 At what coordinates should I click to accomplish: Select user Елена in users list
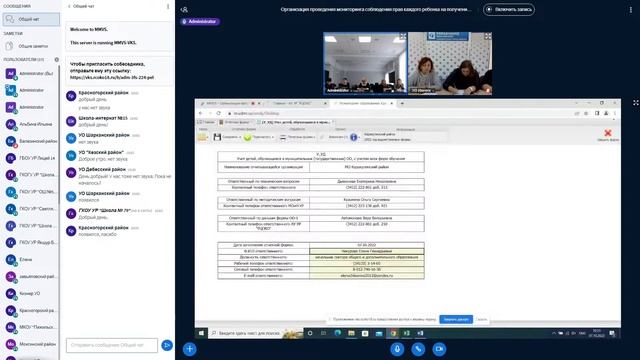(x=31, y=260)
